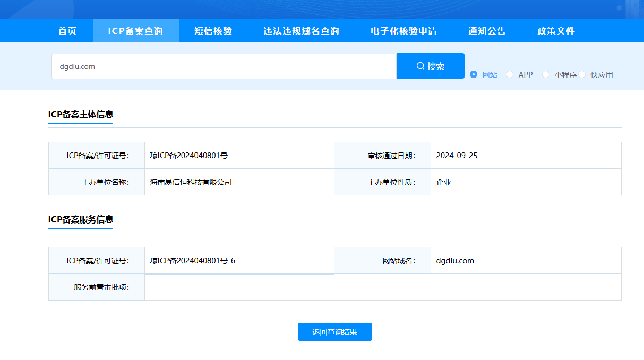Click the 主办单位名称 label

[x=105, y=182]
